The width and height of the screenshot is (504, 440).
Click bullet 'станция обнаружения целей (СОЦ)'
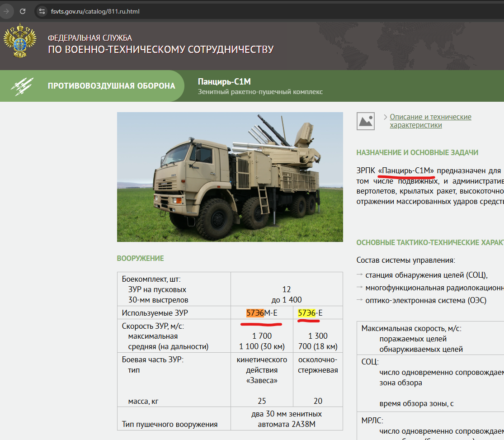coord(427,275)
